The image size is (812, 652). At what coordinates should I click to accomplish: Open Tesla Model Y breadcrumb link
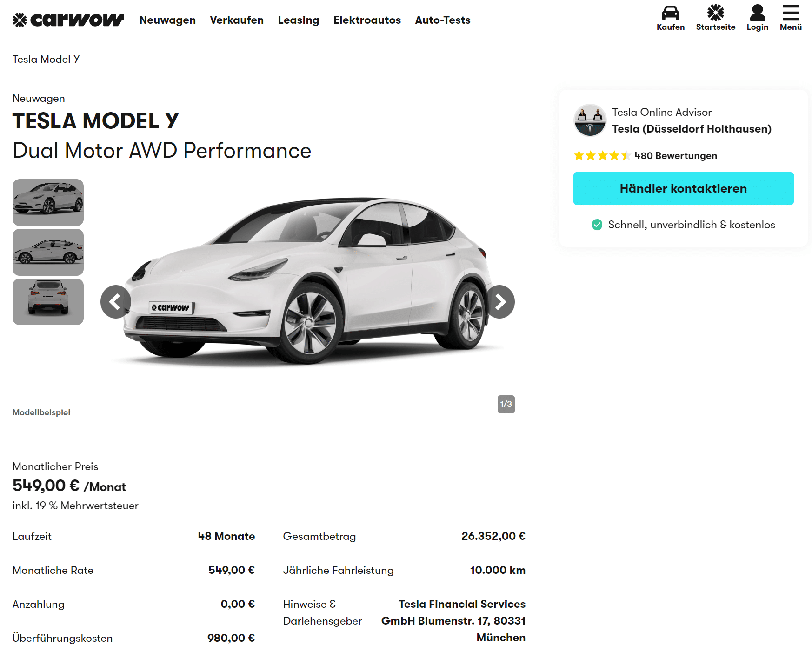click(x=46, y=59)
